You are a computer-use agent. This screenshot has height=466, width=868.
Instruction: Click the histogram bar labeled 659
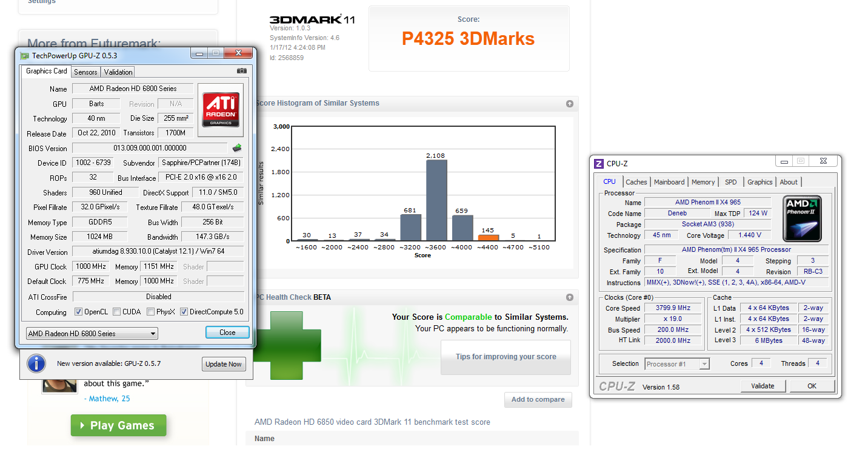pos(462,228)
